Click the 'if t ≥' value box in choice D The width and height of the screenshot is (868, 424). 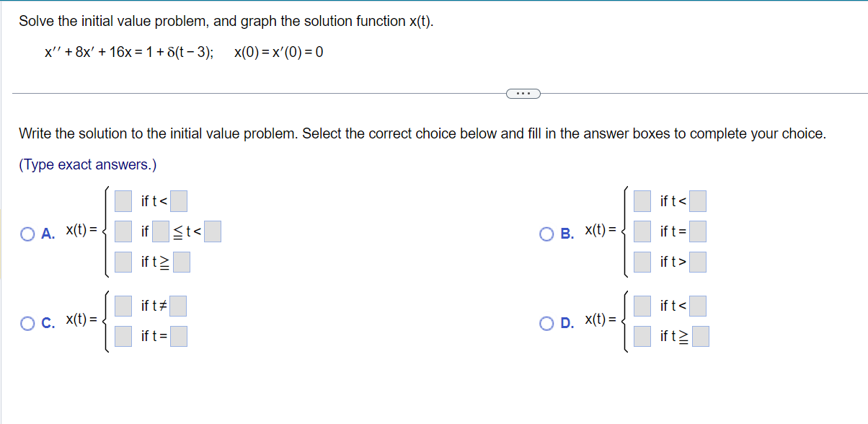701,336
